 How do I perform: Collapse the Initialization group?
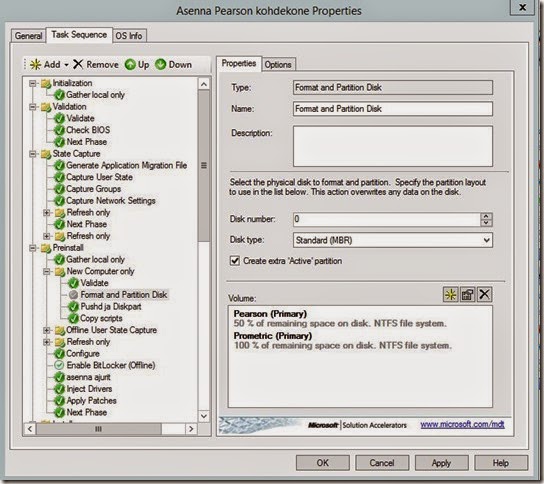click(32, 84)
